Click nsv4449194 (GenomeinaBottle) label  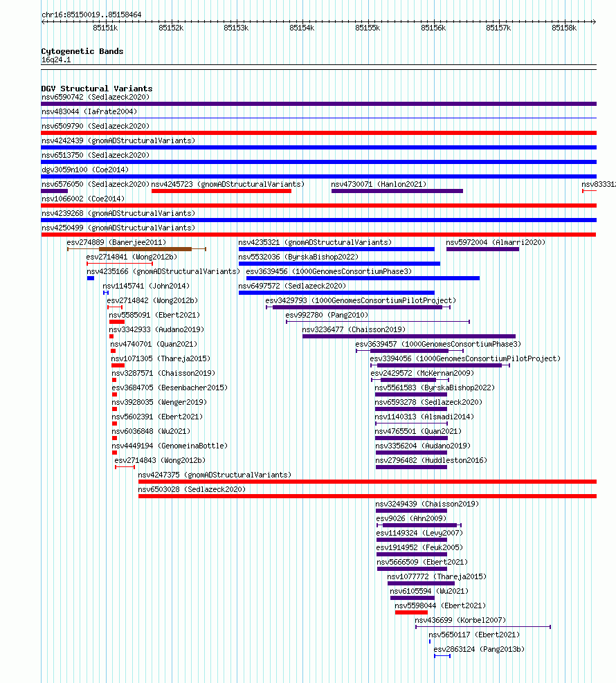pyautogui.click(x=170, y=446)
